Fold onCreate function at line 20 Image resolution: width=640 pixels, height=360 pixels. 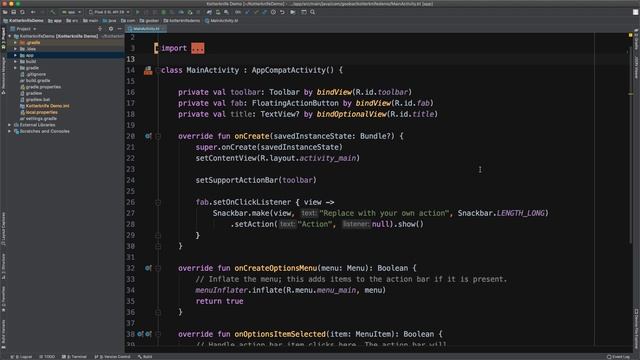point(158,136)
